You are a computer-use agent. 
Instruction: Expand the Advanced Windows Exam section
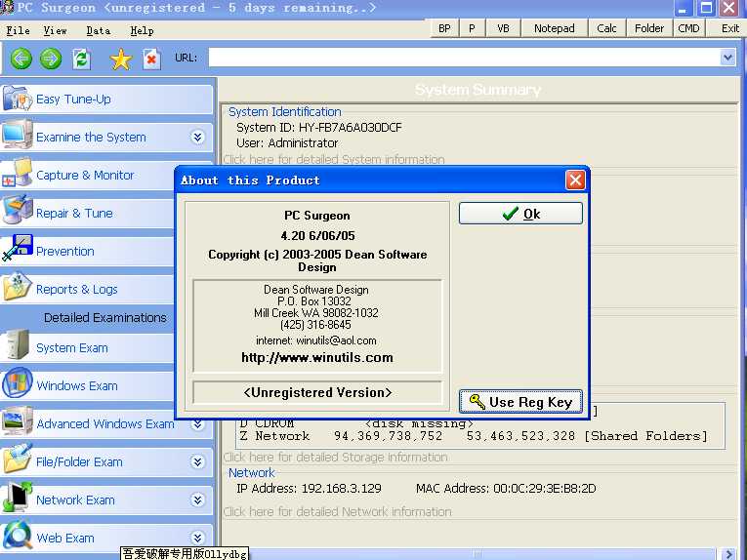(197, 423)
